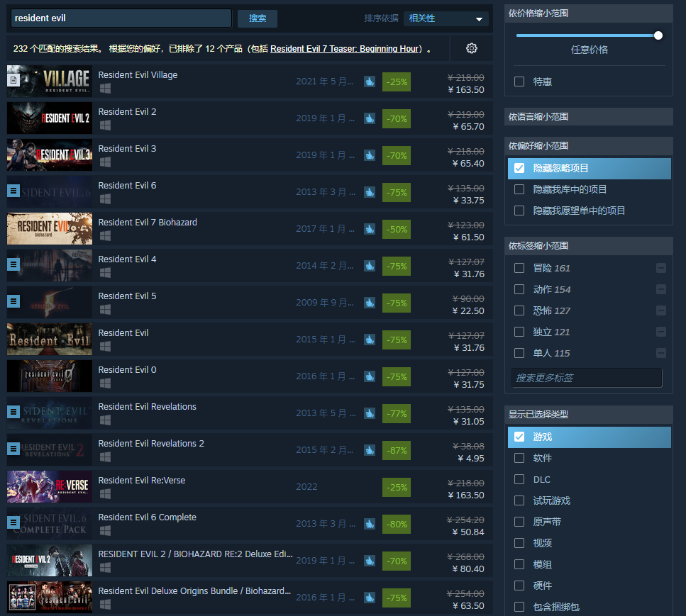Open the search preferences gear icon
Screen dimensions: 686x616
point(471,48)
